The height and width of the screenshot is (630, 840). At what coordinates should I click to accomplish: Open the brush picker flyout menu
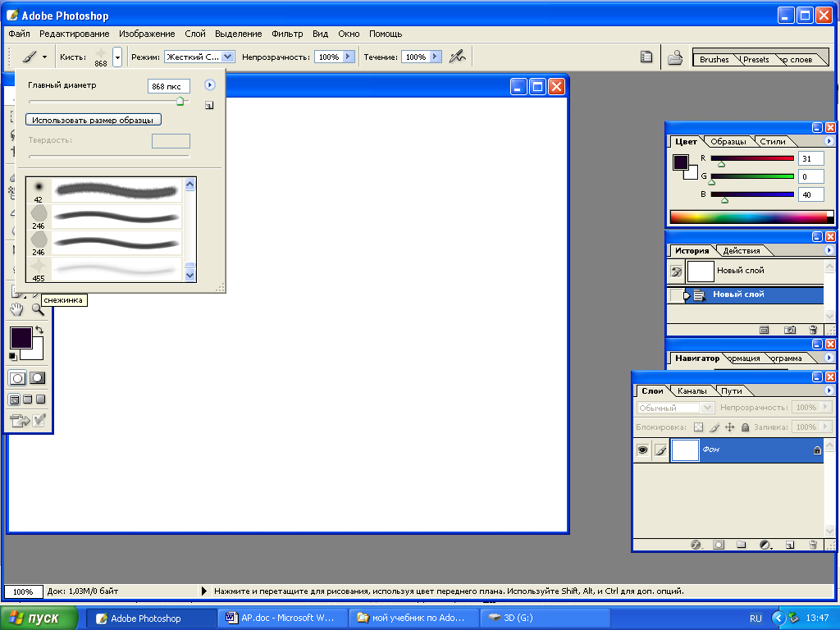point(209,84)
